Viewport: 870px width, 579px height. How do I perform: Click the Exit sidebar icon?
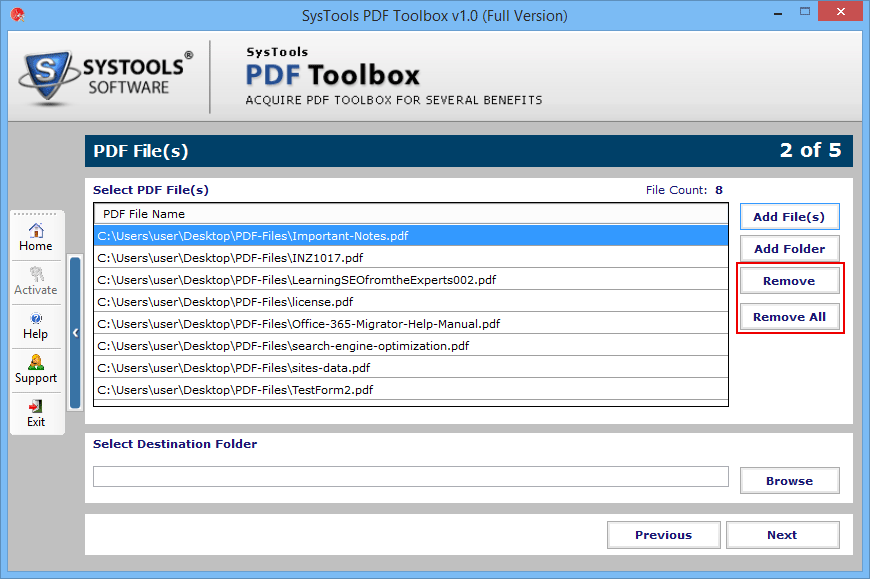(x=36, y=414)
